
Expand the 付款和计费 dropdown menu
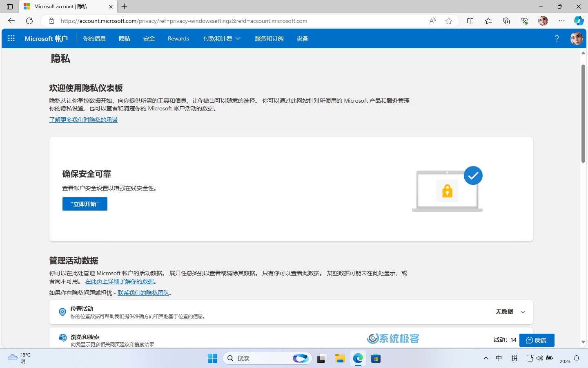[x=222, y=38]
